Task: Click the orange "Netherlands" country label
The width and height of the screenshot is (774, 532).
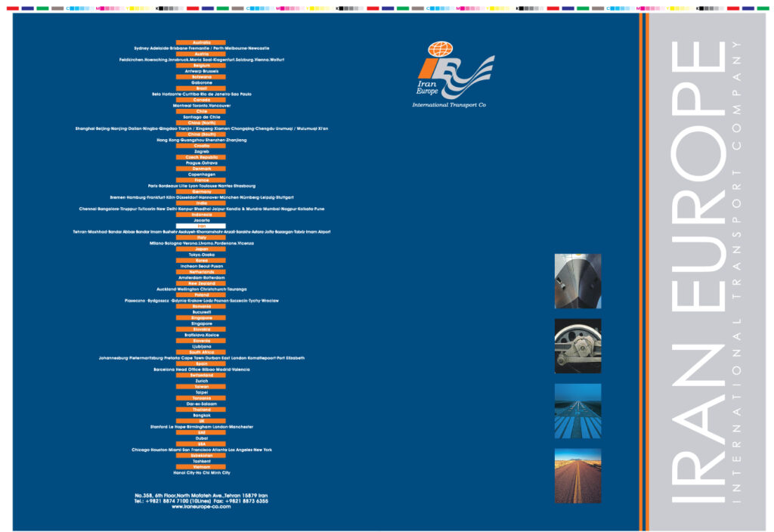Action: tap(201, 272)
